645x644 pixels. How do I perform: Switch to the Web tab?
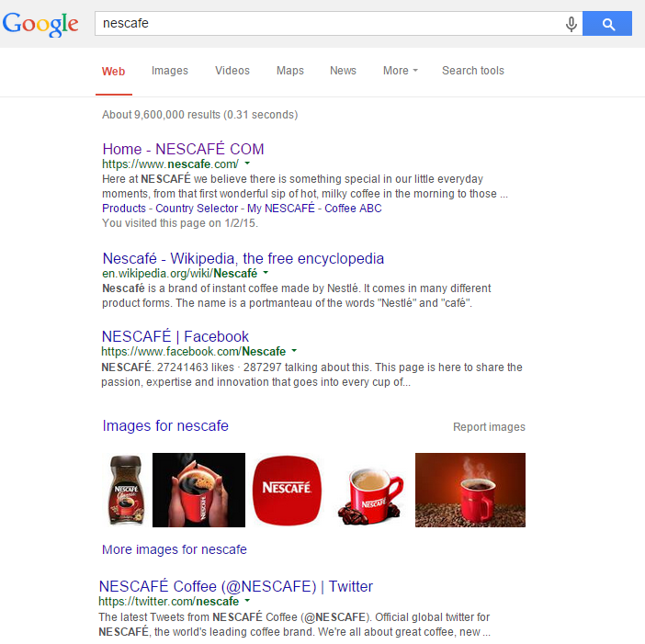[x=114, y=71]
